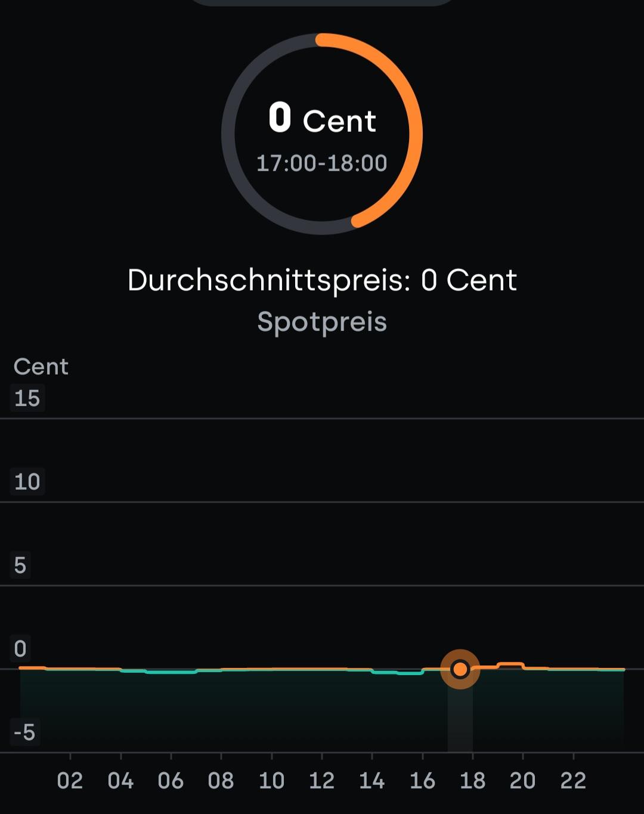This screenshot has height=814, width=644.
Task: Select the 04 hour on the time axis
Action: 120,781
